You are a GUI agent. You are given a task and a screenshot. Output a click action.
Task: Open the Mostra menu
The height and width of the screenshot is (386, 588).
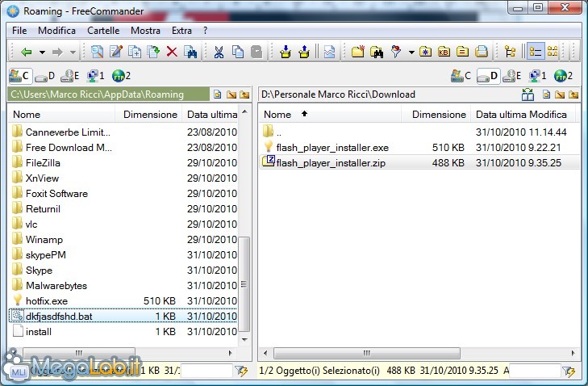tap(145, 31)
